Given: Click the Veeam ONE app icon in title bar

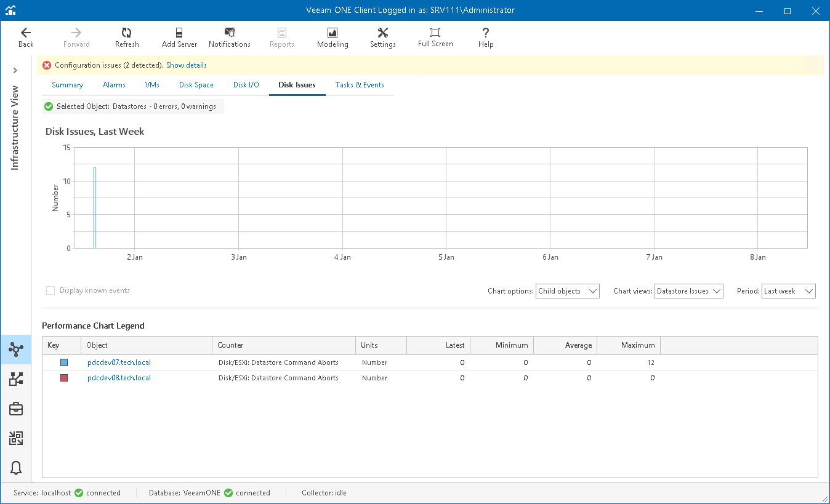Looking at the screenshot, I should tap(10, 10).
